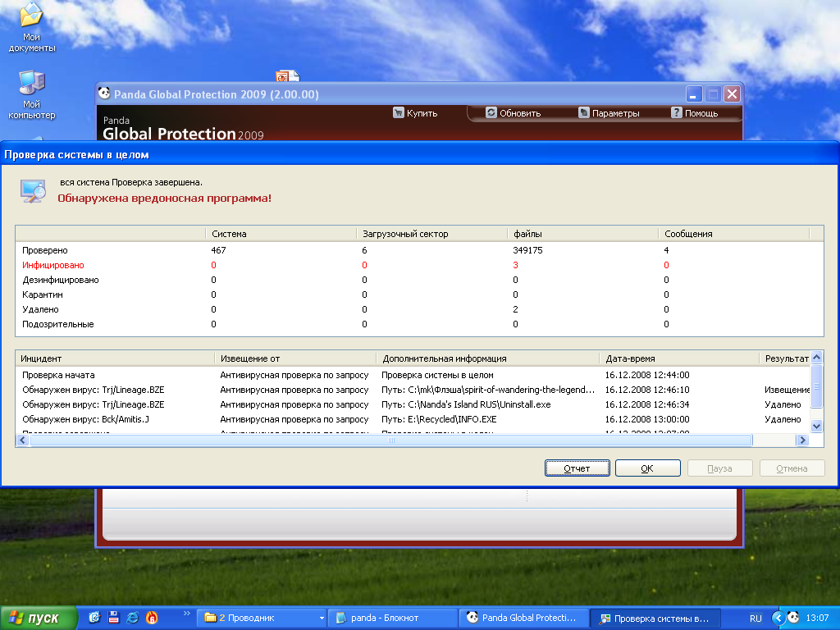Switch to Проверка системы taskbar button
The width and height of the screenshot is (840, 630).
pos(655,619)
